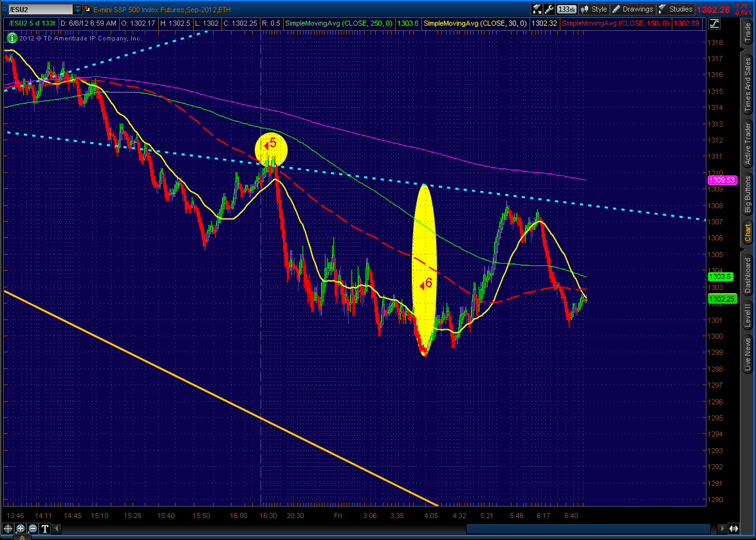Image resolution: width=756 pixels, height=540 pixels.
Task: Click the 16:30 label on time axis
Action: tap(268, 516)
